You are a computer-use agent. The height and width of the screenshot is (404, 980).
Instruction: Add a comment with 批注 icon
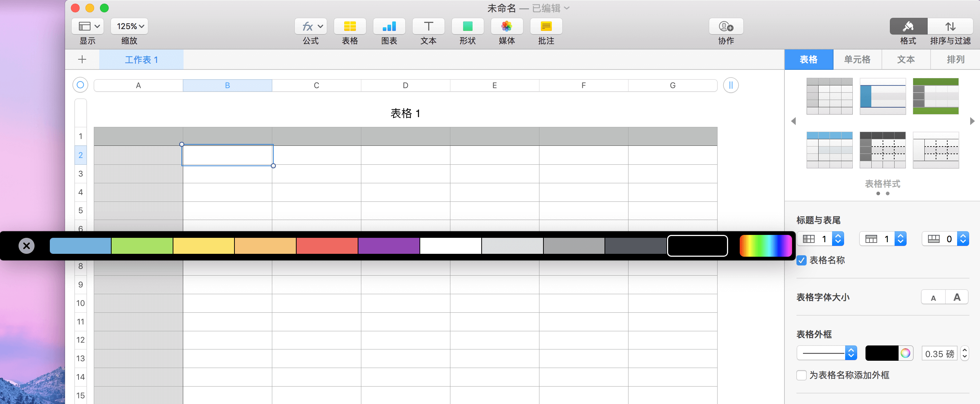tap(546, 26)
